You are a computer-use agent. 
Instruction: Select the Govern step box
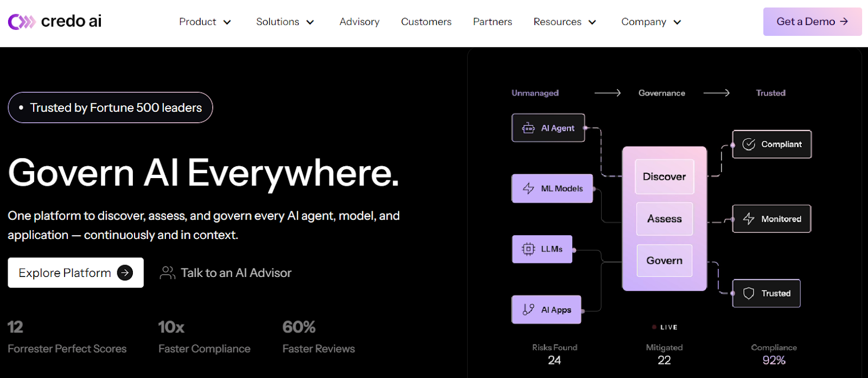(x=665, y=261)
